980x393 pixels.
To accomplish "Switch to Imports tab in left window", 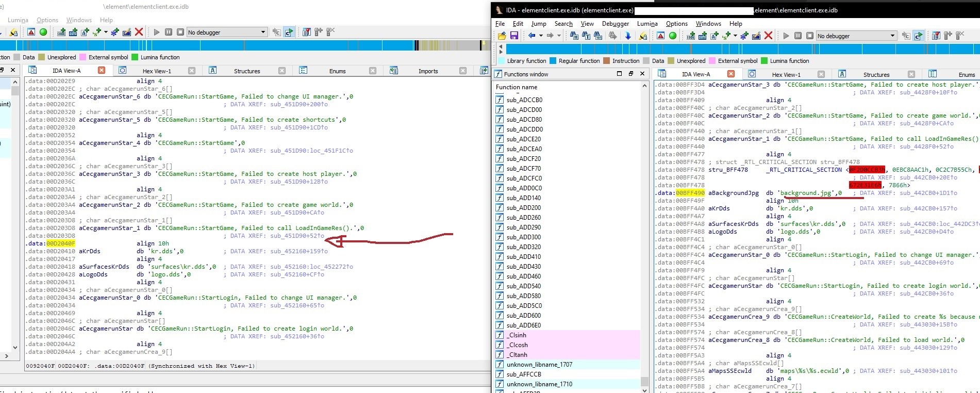I will pyautogui.click(x=428, y=71).
